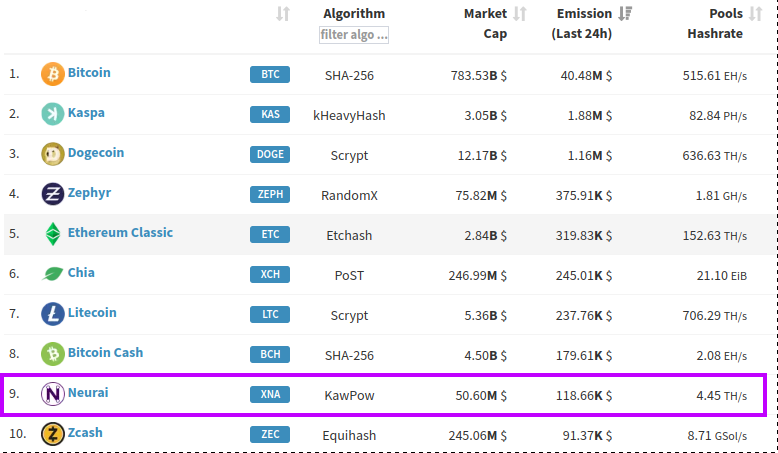The width and height of the screenshot is (778, 453).
Task: Click the Emission (Last 24h) header text
Action: [582, 23]
